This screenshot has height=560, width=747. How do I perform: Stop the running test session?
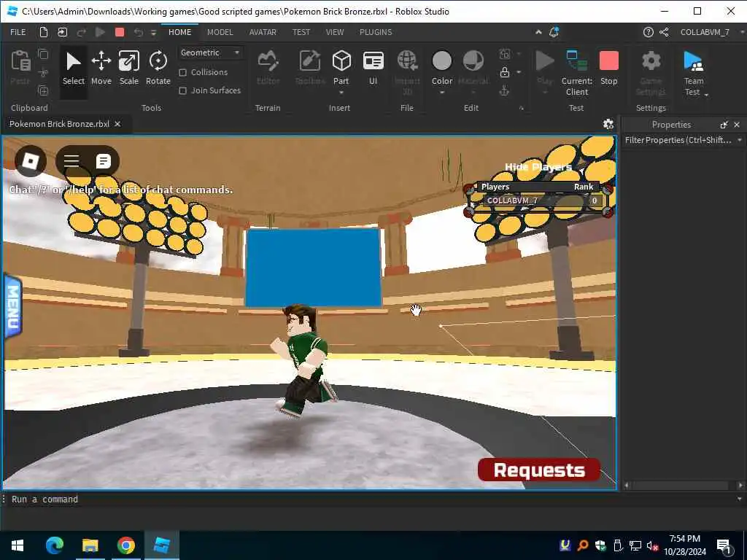[x=609, y=69]
